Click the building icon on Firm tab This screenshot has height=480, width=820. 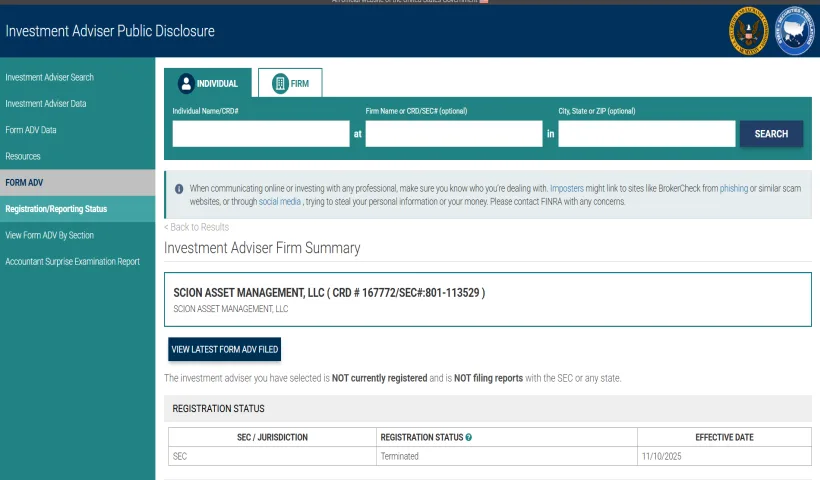coord(279,83)
